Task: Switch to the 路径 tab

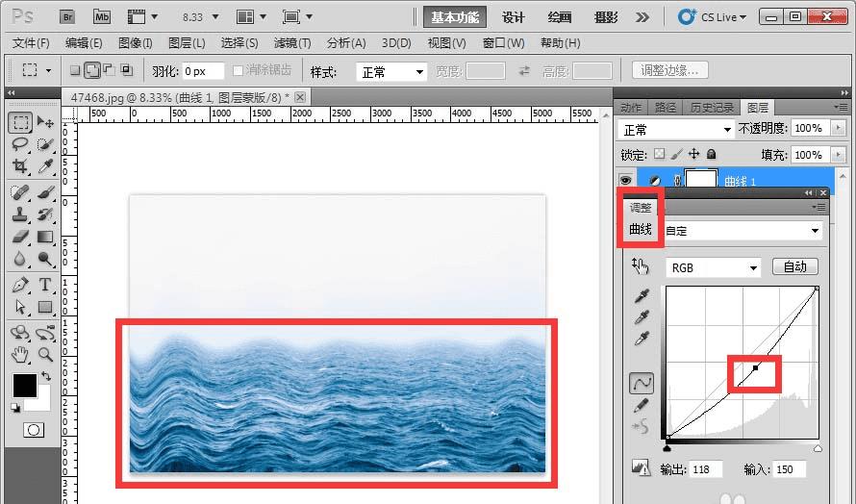Action: (665, 108)
